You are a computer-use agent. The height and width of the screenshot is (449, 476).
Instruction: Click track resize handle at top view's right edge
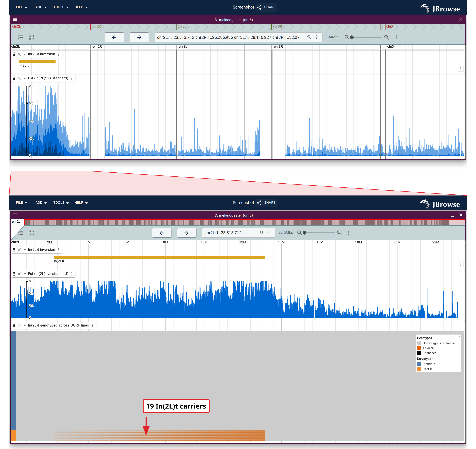[461, 69]
